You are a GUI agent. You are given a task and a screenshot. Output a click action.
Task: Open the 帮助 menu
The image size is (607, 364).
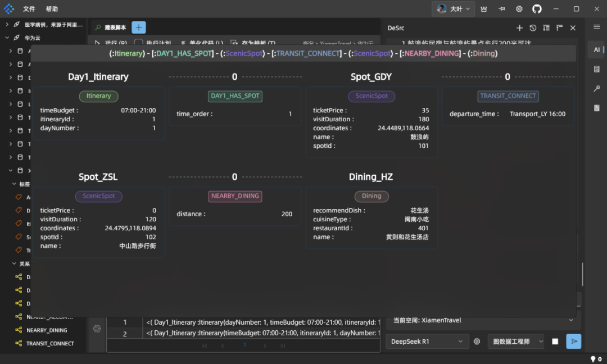[x=52, y=9]
